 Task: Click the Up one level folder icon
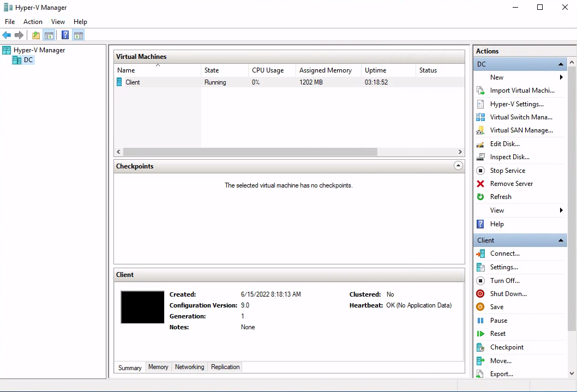35,35
